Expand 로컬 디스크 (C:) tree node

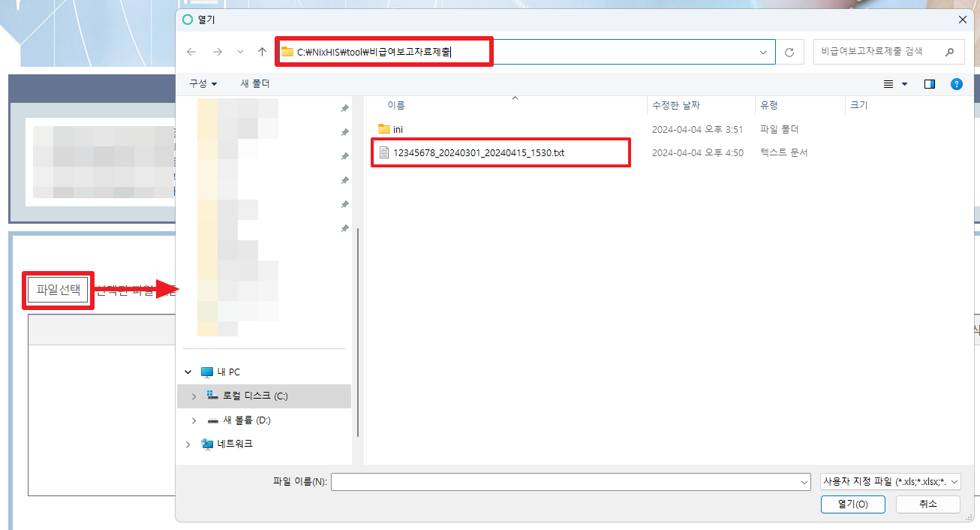click(x=194, y=396)
